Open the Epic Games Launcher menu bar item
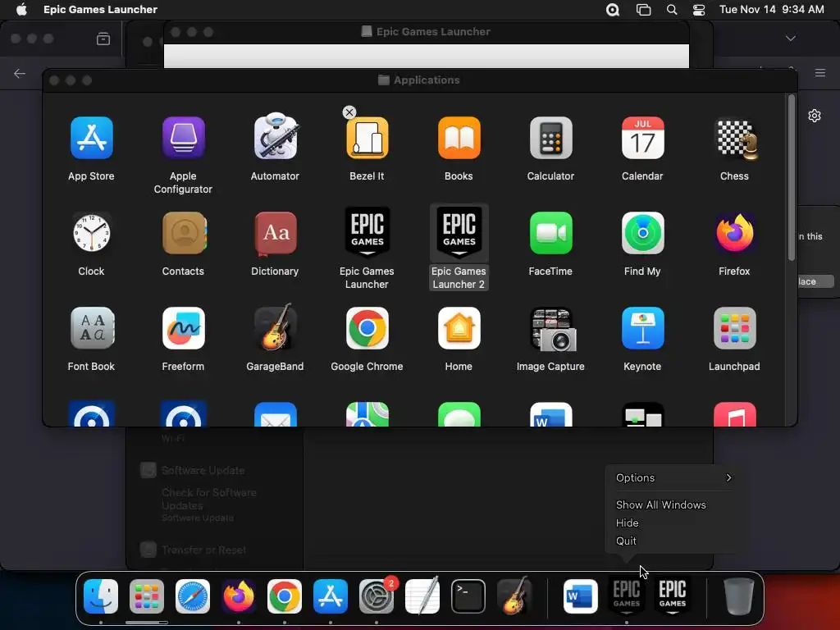 tap(100, 10)
